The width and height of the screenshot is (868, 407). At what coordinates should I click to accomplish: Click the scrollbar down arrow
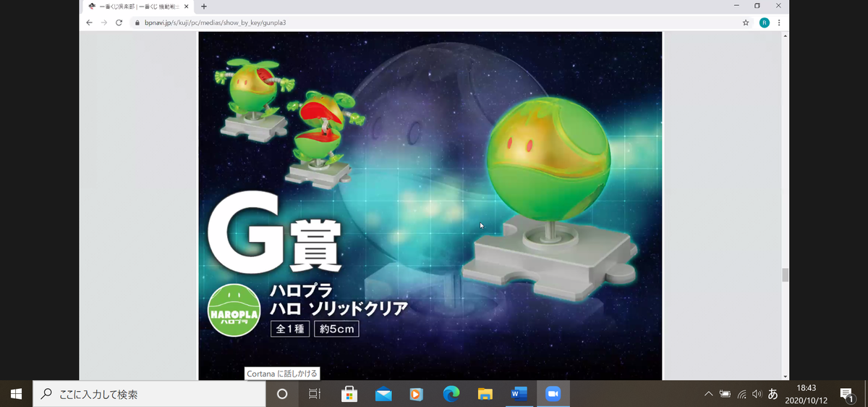(785, 376)
